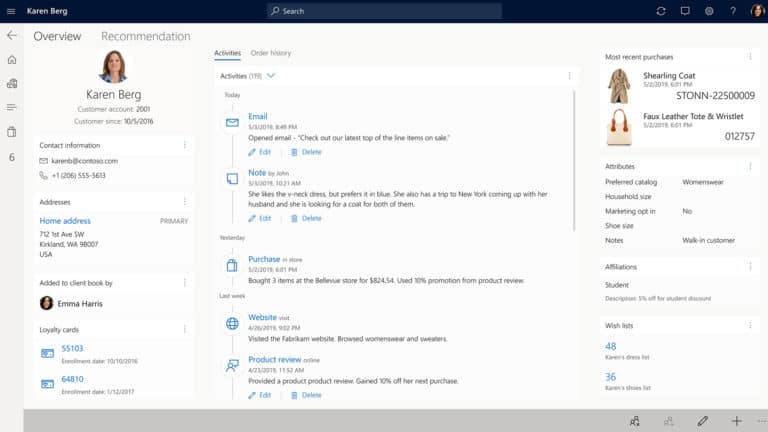
Task: Select the Activities tab
Action: [227, 53]
